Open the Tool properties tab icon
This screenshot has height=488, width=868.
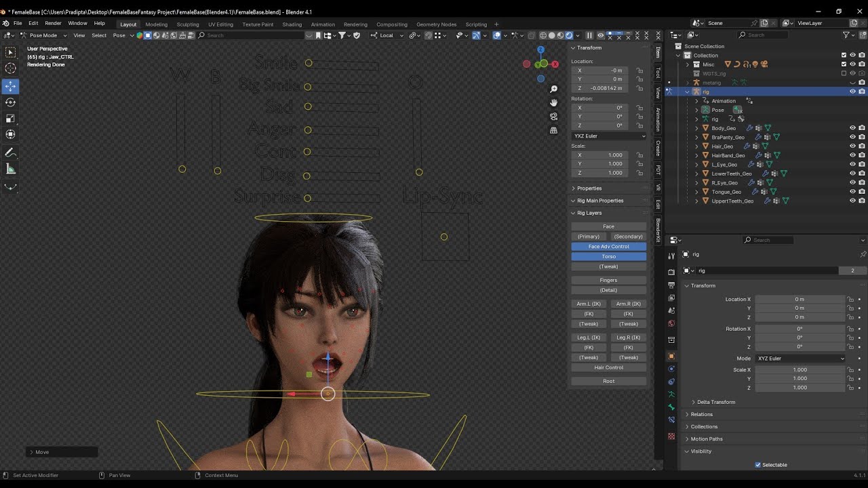671,256
